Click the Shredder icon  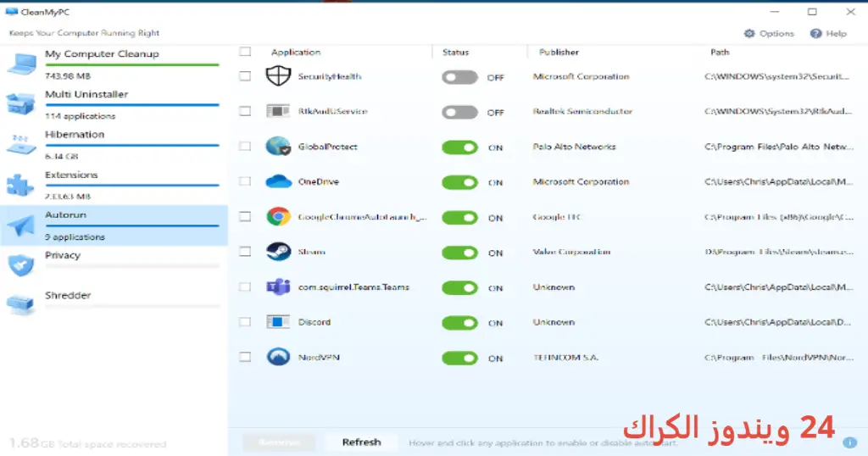coord(21,304)
